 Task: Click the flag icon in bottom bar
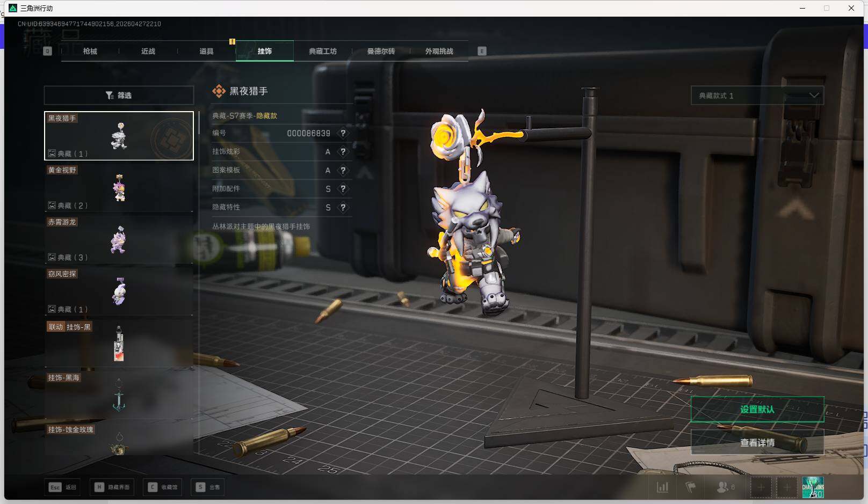[690, 487]
